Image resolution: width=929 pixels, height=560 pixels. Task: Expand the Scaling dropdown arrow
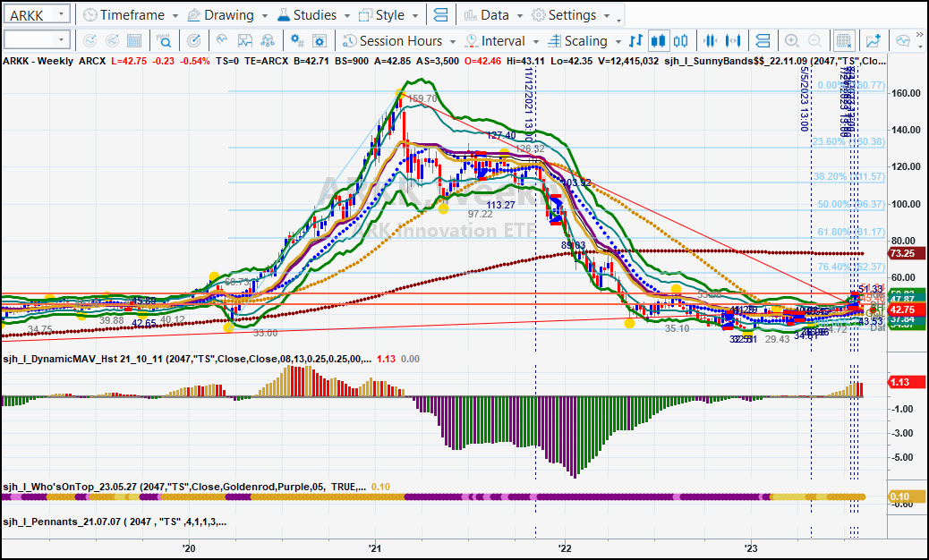[x=618, y=41]
